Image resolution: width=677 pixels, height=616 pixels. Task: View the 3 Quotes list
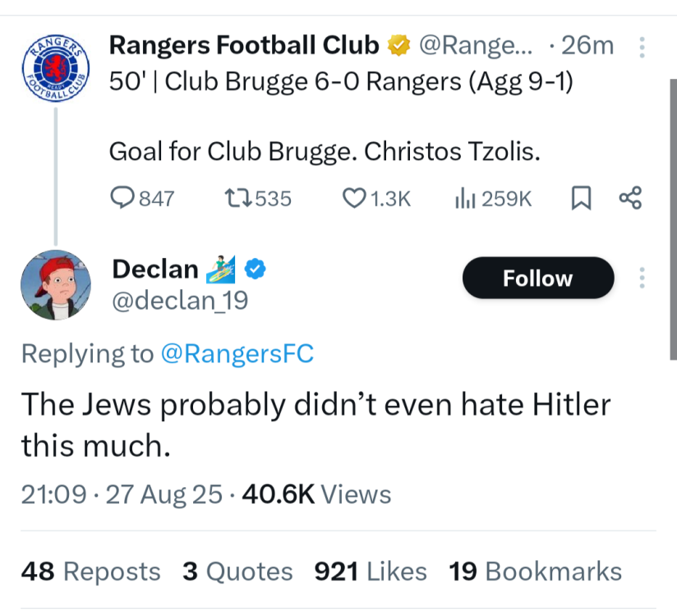pyautogui.click(x=237, y=572)
